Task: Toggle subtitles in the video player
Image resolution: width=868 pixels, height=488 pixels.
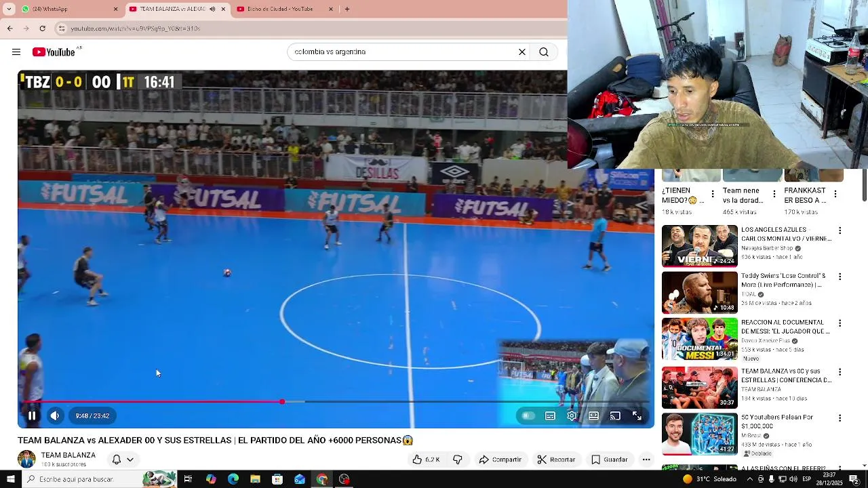Action: pos(550,416)
